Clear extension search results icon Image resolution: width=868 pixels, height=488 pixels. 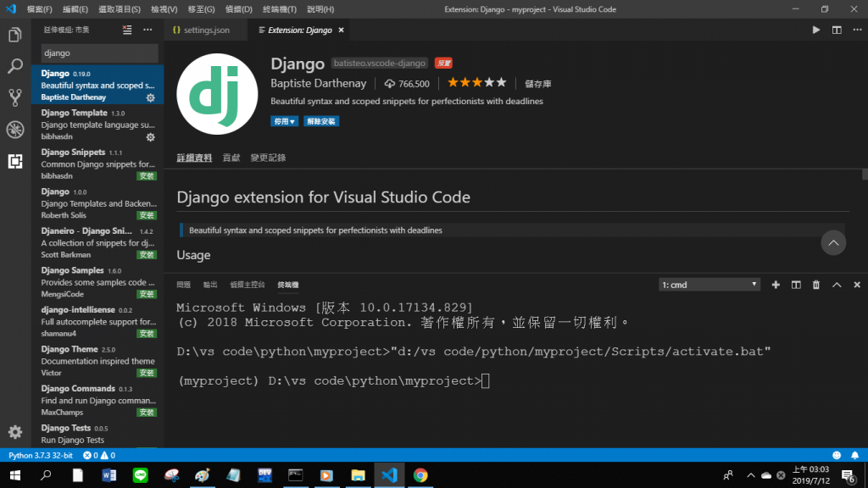point(127,30)
